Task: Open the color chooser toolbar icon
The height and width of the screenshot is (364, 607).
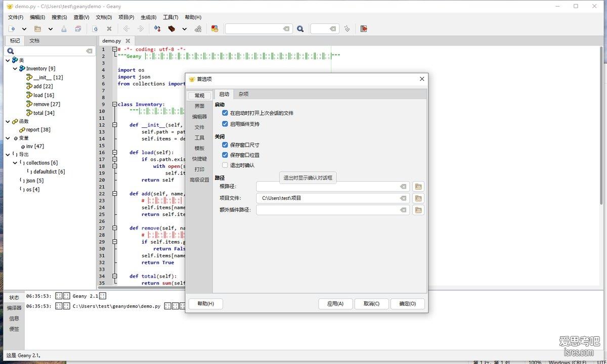Action: pyautogui.click(x=214, y=29)
